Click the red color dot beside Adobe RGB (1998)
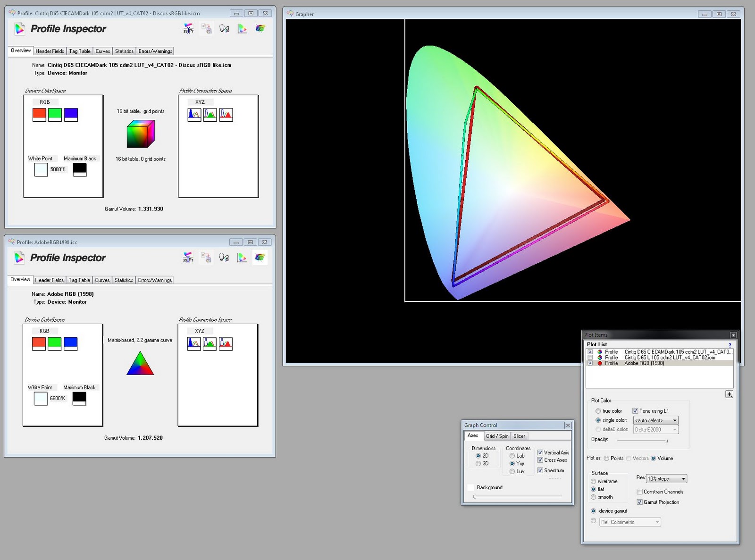Image resolution: width=755 pixels, height=560 pixels. click(599, 363)
